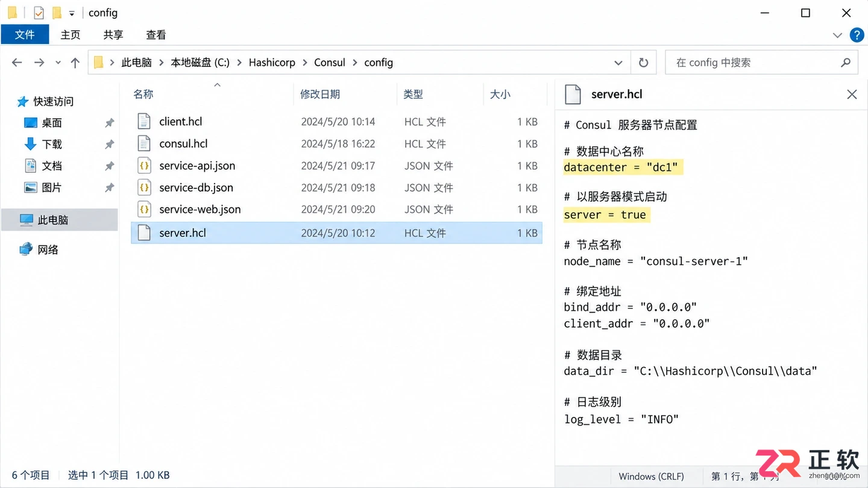868x488 pixels.
Task: Click Consul in the address breadcrumb
Action: 330,63
